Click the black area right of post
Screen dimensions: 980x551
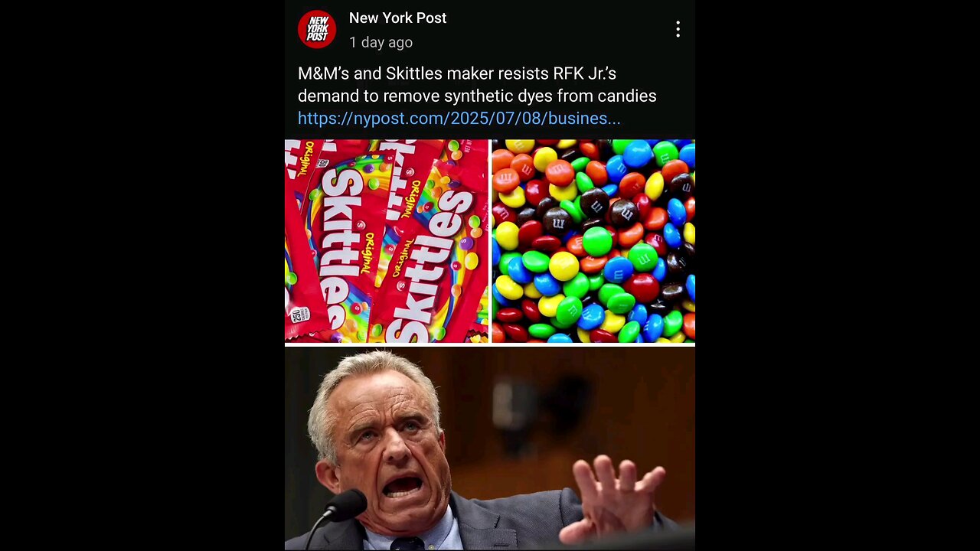[838, 275]
